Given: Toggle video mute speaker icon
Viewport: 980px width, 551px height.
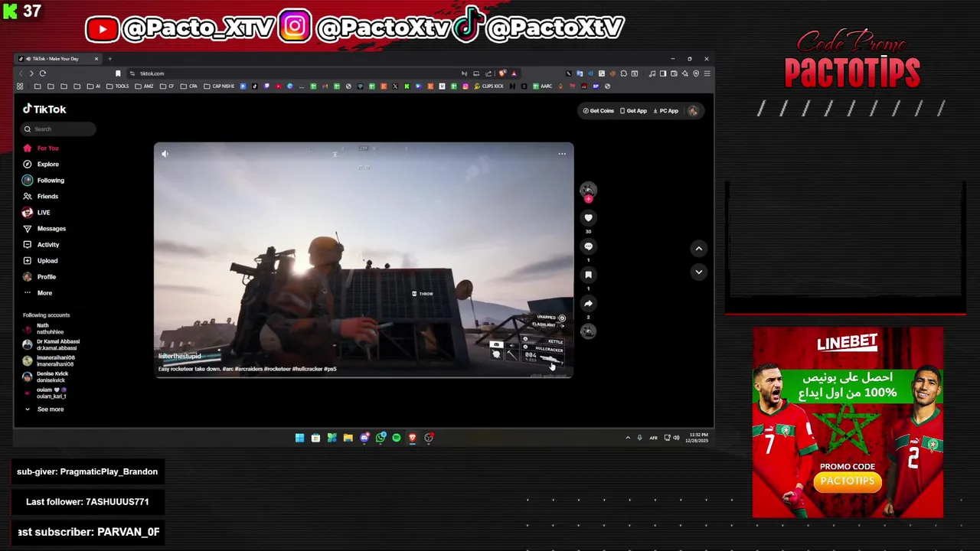Looking at the screenshot, I should (x=165, y=154).
